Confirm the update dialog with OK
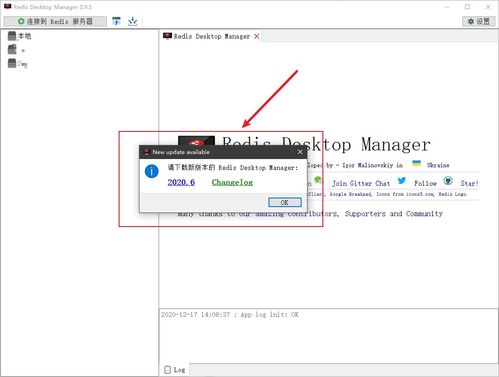This screenshot has height=377, width=499. click(285, 202)
